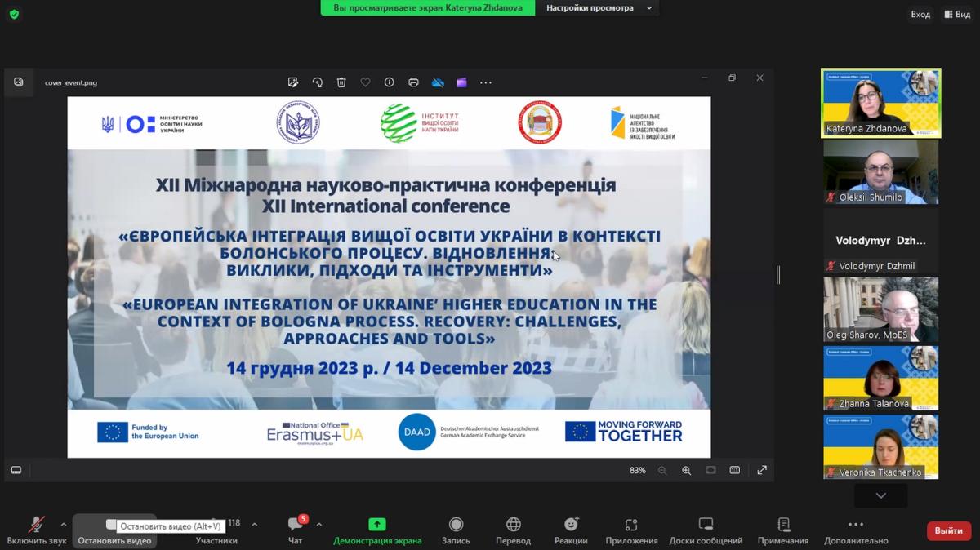Screen dimensions: 980x550
Task: Click the zoom-in magnifier in photo viewer
Action: pyautogui.click(x=686, y=470)
